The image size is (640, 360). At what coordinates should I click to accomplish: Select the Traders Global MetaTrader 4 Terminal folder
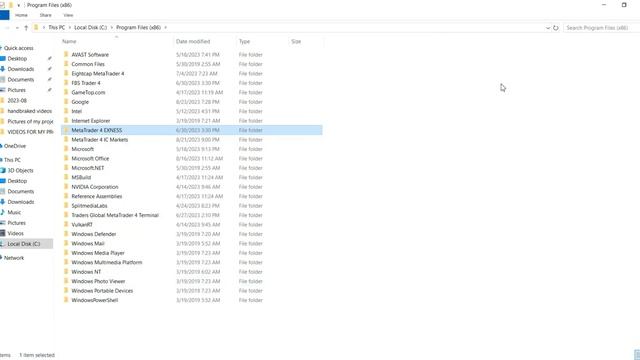coord(115,215)
